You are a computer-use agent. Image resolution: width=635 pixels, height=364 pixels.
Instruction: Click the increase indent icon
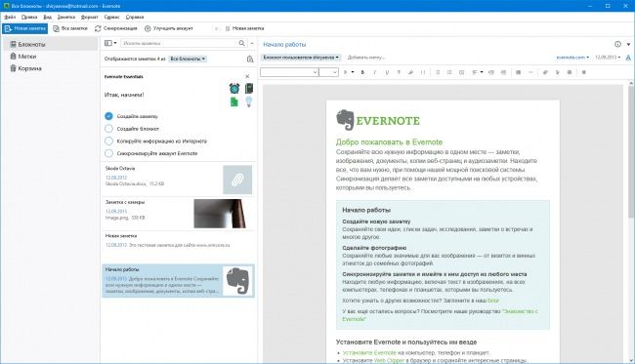pyautogui.click(x=503, y=72)
